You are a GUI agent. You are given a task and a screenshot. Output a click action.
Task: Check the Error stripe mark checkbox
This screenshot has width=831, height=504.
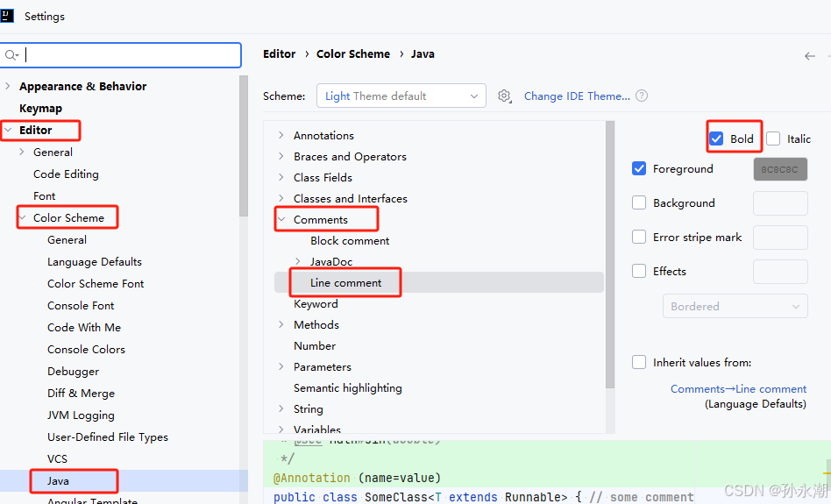pyautogui.click(x=639, y=237)
